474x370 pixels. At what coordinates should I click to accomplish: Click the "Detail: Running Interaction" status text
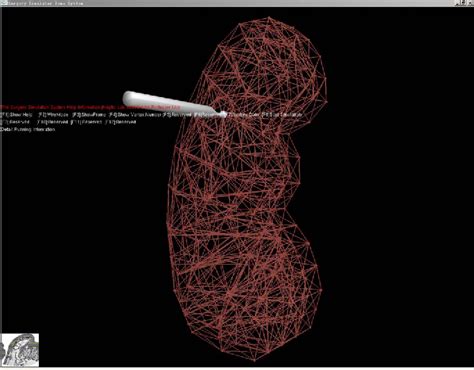click(x=28, y=130)
